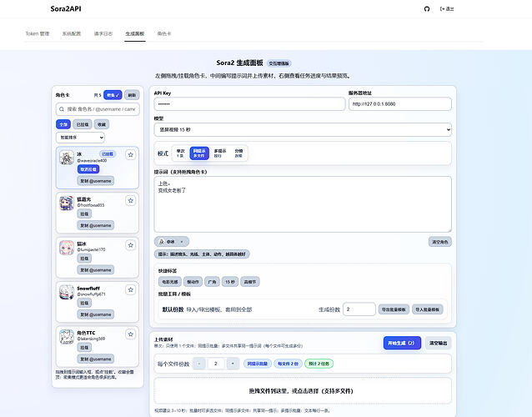Click the search magnifier icon in character search
Image resolution: width=532 pixels, height=417 pixels.
62,109
